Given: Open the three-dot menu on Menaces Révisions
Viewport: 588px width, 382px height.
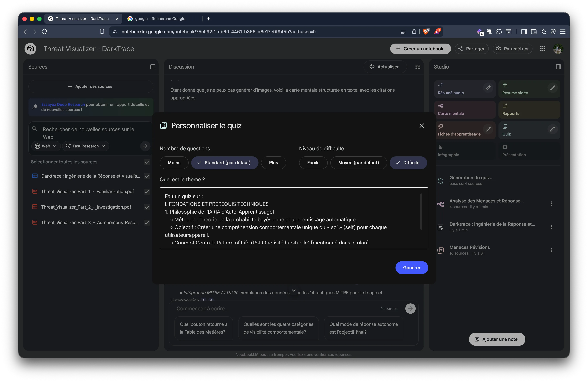Looking at the screenshot, I should point(552,250).
